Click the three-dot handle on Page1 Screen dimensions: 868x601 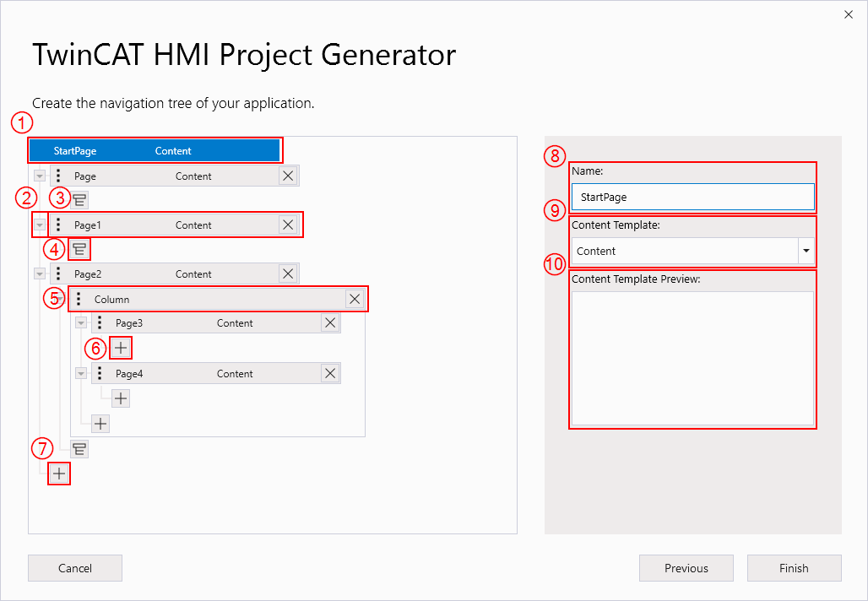[58, 225]
